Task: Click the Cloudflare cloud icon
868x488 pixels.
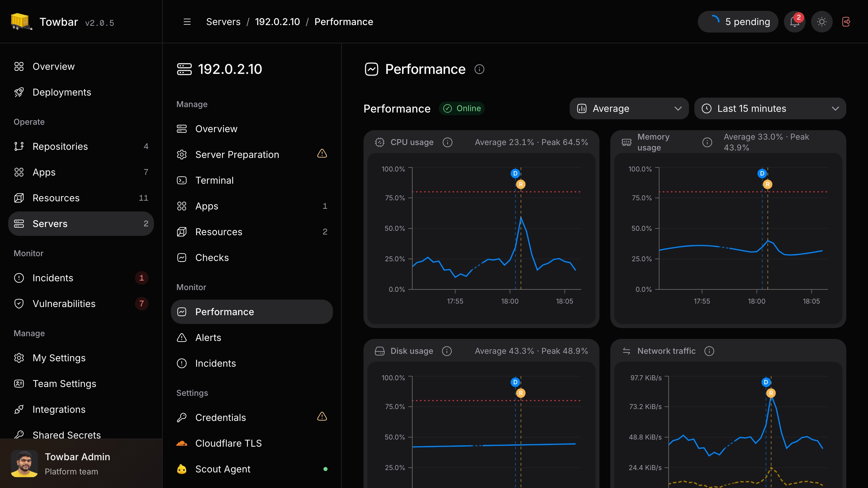Action: click(182, 443)
